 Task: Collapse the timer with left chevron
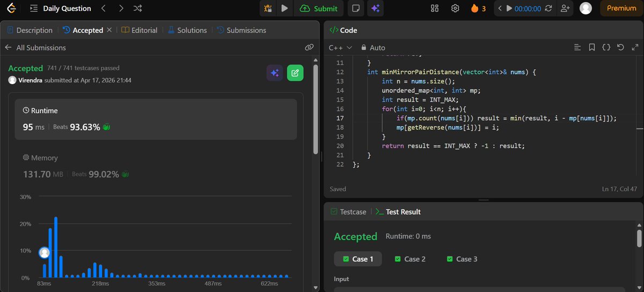click(x=500, y=8)
